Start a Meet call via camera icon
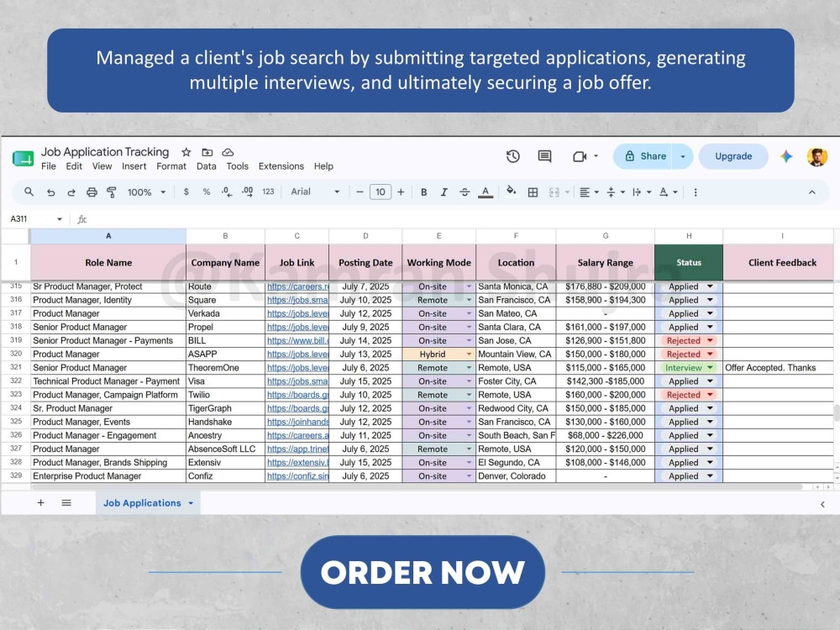 click(x=580, y=156)
